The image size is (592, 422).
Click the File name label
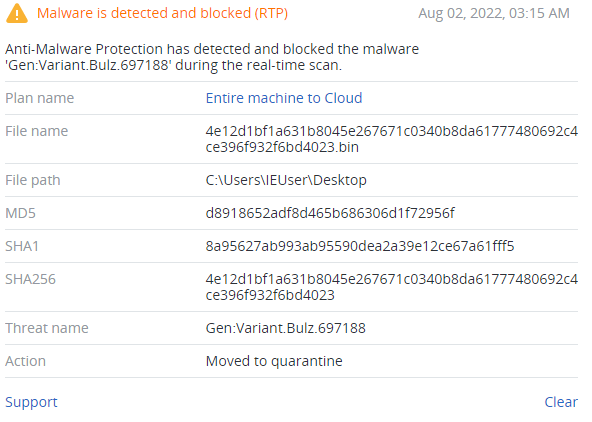coord(37,131)
